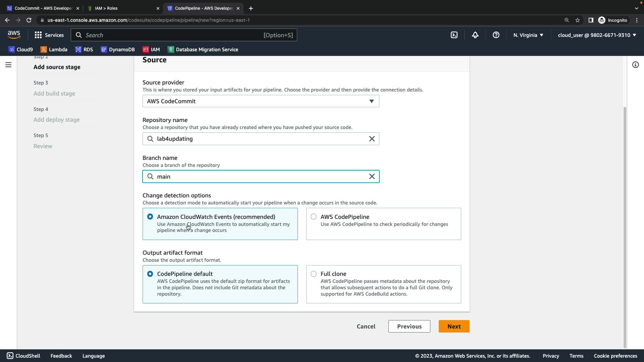Click the help question mark icon
The width and height of the screenshot is (644, 362).
(496, 35)
